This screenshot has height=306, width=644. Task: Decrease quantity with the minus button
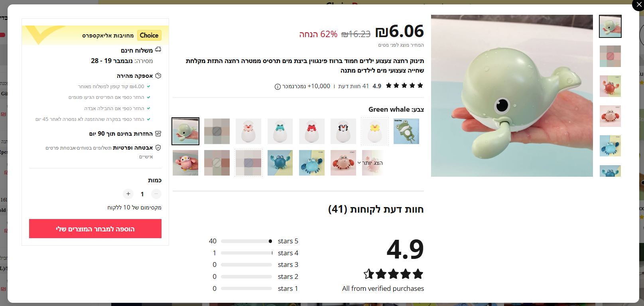point(156,194)
